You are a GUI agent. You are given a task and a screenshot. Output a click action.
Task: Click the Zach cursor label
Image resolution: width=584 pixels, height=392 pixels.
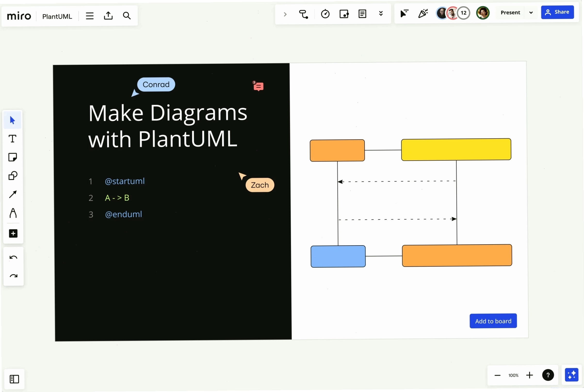click(x=260, y=185)
